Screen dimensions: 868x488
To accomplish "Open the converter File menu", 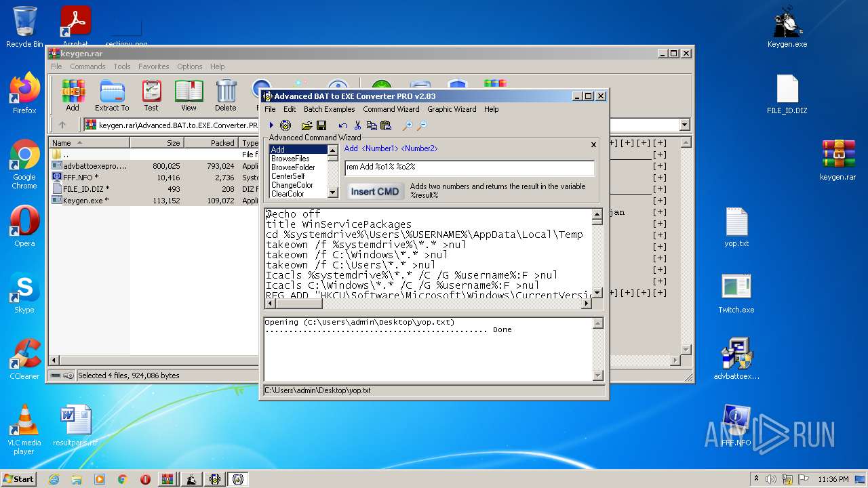I will [270, 109].
